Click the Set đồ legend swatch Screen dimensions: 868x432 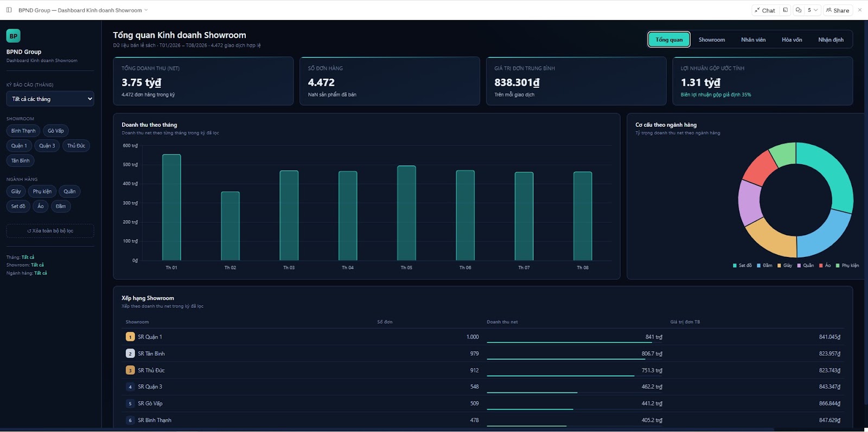[735, 266]
